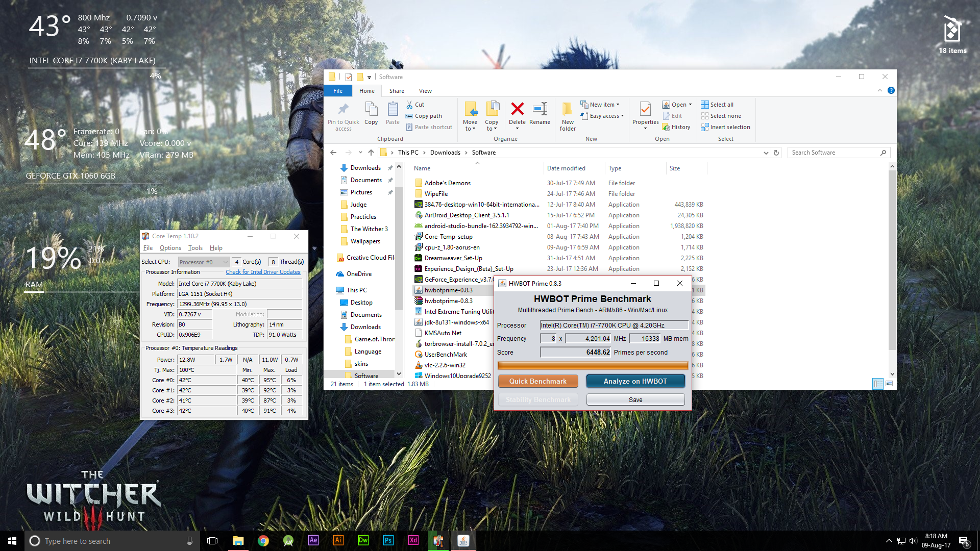Open recent locations dropdown arrow
Screen dimensions: 980x551
tap(360, 153)
